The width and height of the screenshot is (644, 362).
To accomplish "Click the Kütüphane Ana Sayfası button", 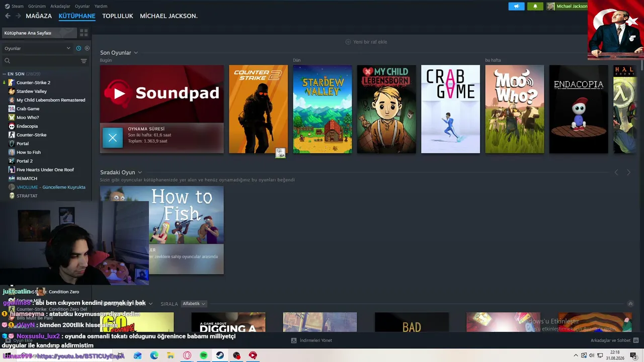I will [x=39, y=33].
